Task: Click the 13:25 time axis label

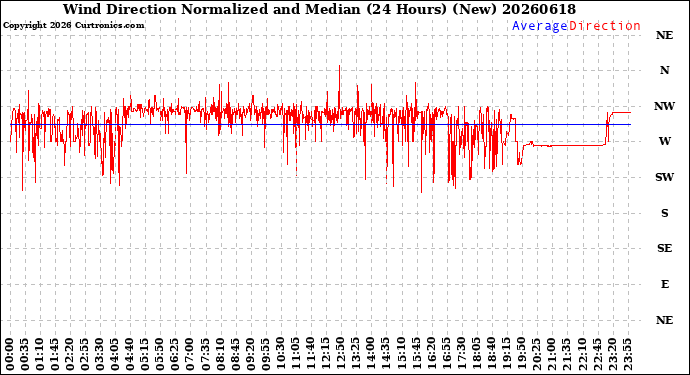Action: 356,355
